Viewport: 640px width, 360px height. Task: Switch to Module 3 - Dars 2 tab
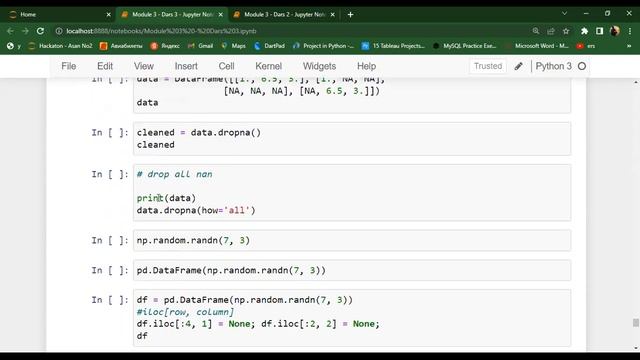click(x=284, y=14)
